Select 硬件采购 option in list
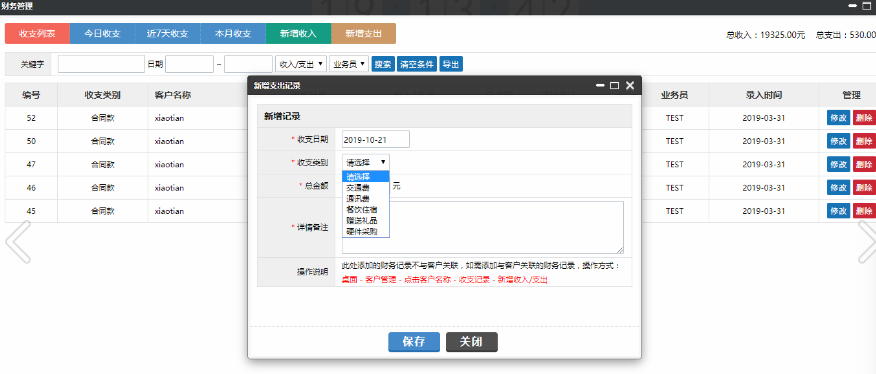 coord(365,231)
